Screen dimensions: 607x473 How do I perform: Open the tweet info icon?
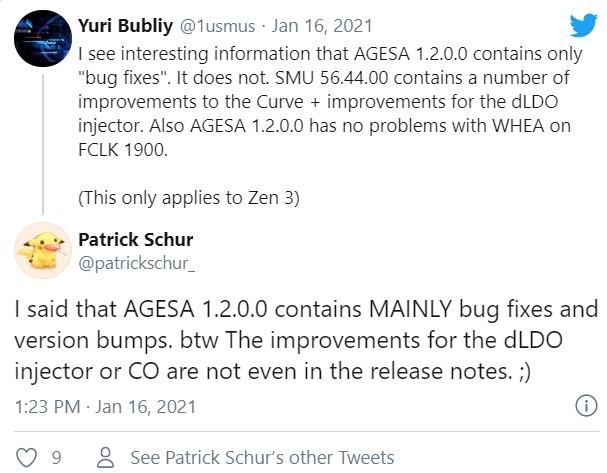[x=582, y=407]
